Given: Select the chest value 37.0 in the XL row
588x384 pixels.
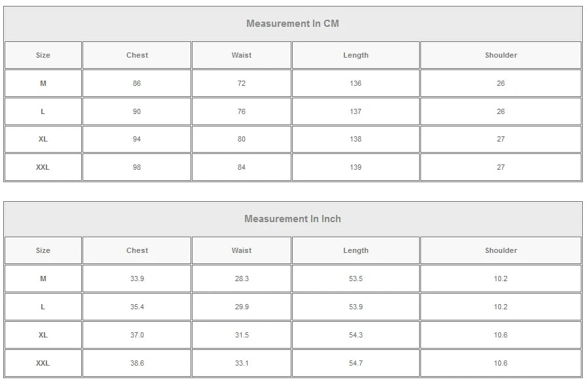Looking at the screenshot, I should [x=137, y=335].
